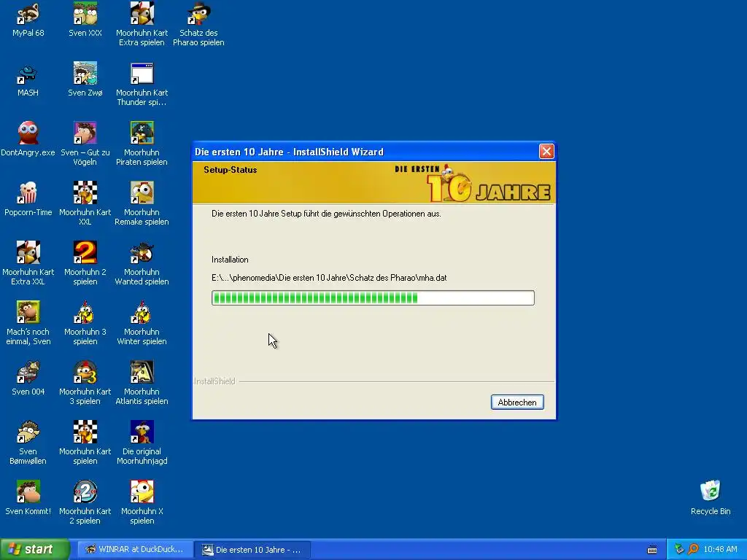Viewport: 747px width, 560px height.
Task: Select the Moorhuhn 2 spielen icon
Action: pos(85,263)
